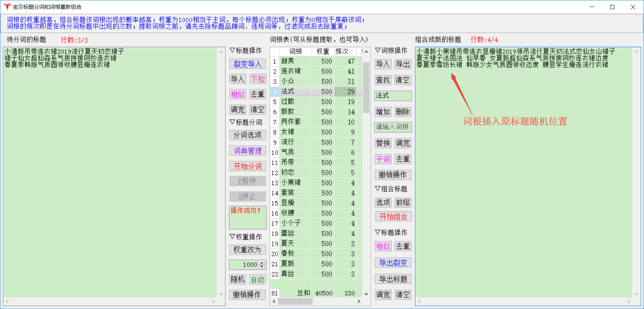Click the 随机 random weight button
This screenshot has width=644, height=309.
click(237, 280)
